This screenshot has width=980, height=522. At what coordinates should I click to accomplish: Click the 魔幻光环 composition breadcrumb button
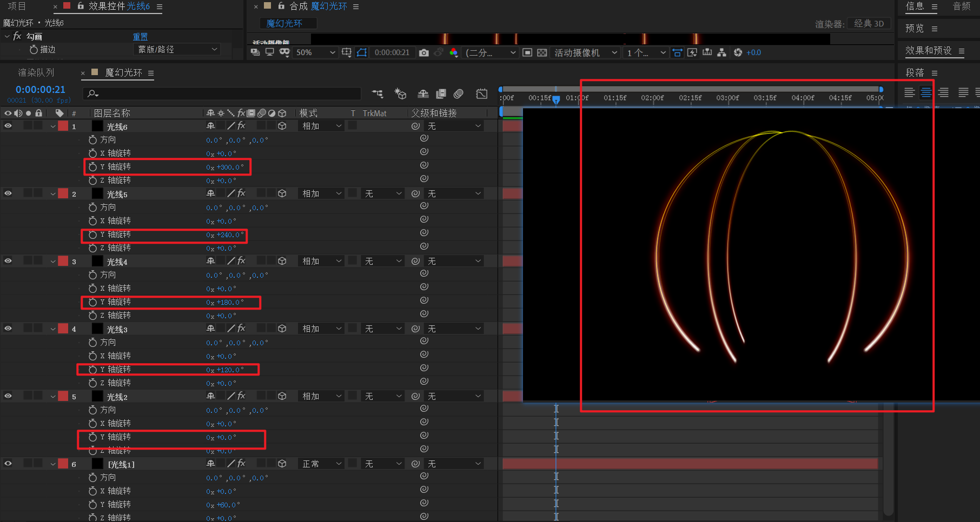click(288, 23)
